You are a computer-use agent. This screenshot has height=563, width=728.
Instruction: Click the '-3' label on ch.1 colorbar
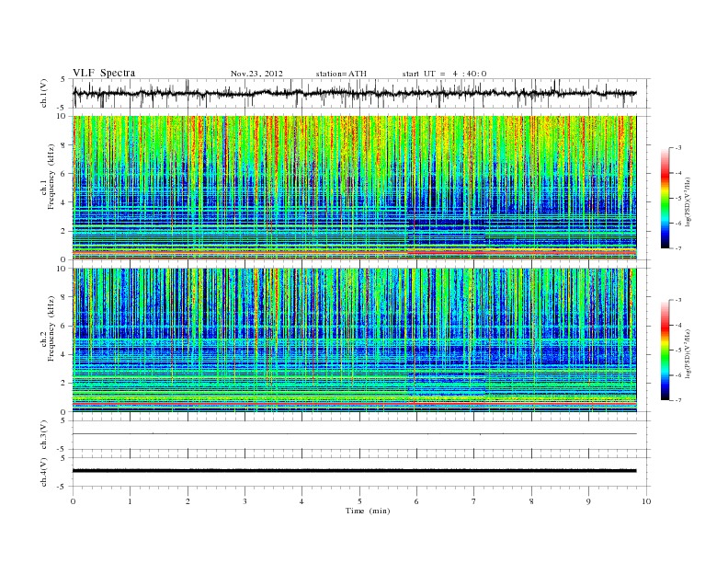point(677,148)
